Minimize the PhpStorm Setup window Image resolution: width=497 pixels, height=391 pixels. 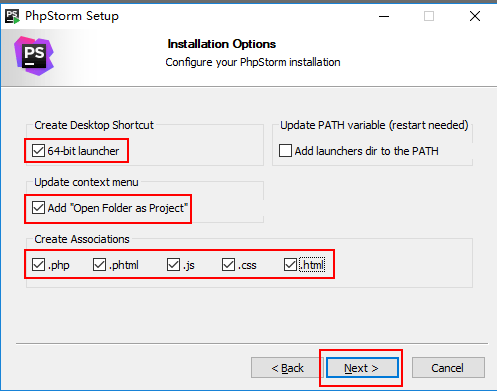(x=384, y=16)
